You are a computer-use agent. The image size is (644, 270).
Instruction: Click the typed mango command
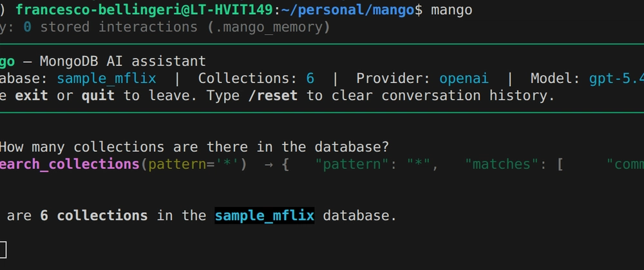point(451,10)
